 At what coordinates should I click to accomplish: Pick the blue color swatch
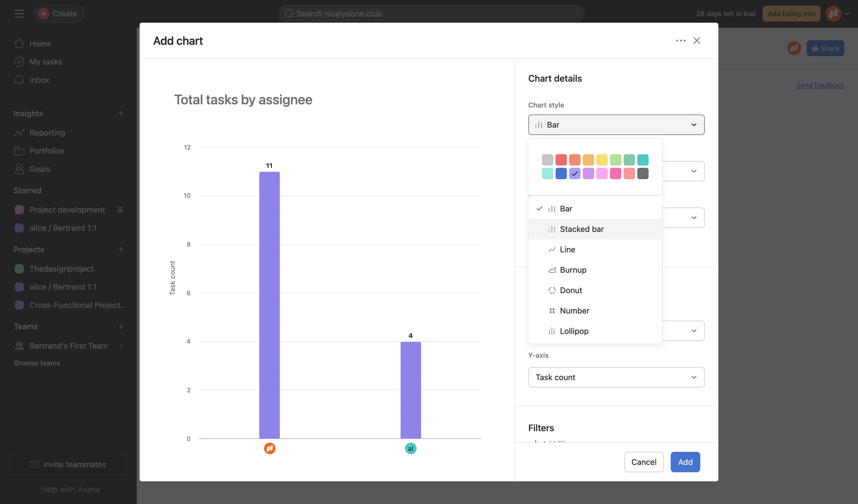pos(561,173)
